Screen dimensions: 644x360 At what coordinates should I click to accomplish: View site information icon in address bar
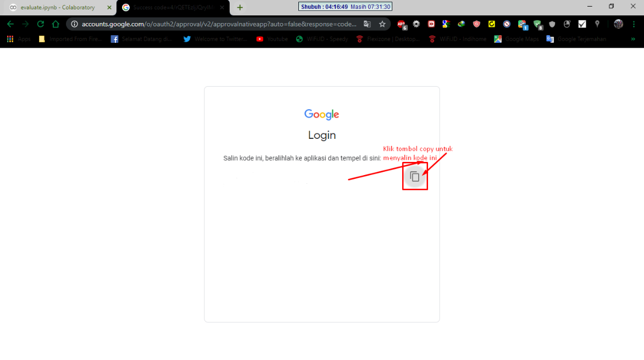tap(74, 24)
